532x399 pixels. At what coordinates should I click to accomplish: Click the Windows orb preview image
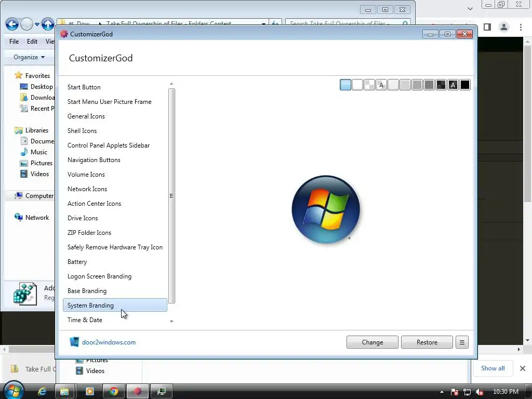coord(326,209)
